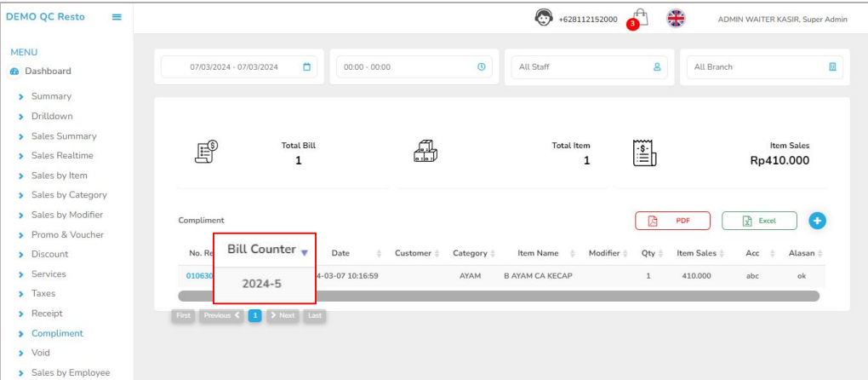This screenshot has height=380, width=868.
Task: Click the UK flag language icon
Action: point(676,19)
